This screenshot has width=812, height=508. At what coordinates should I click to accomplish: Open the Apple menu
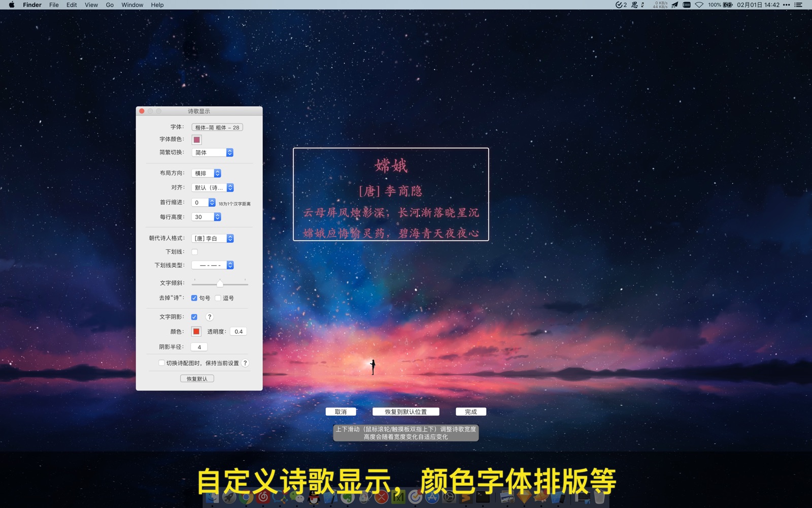coord(12,5)
